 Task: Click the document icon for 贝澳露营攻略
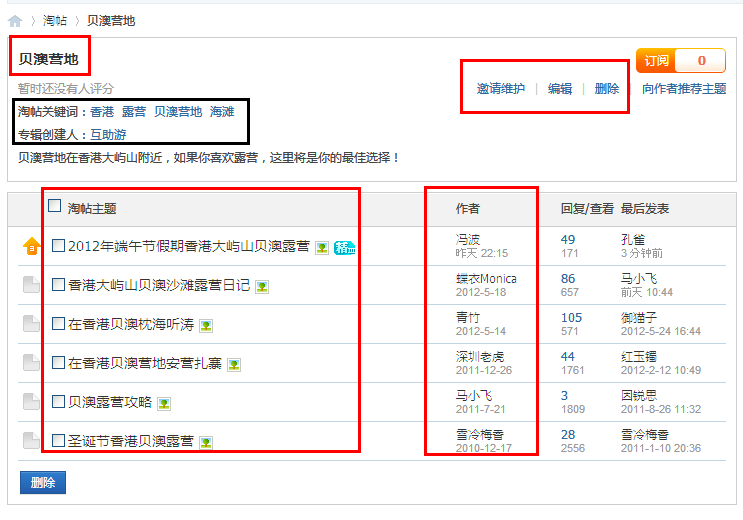coord(31,401)
